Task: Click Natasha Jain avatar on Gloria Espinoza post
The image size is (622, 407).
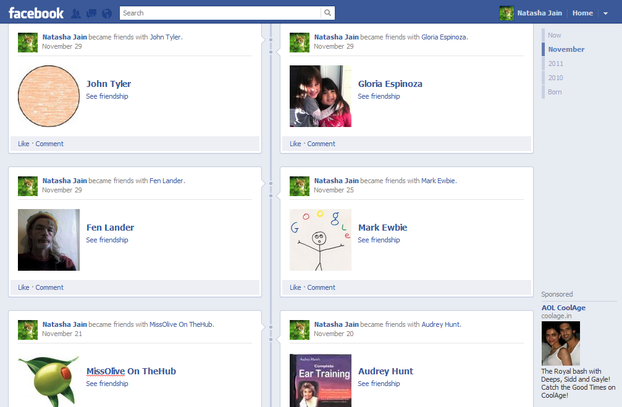Action: pyautogui.click(x=299, y=42)
